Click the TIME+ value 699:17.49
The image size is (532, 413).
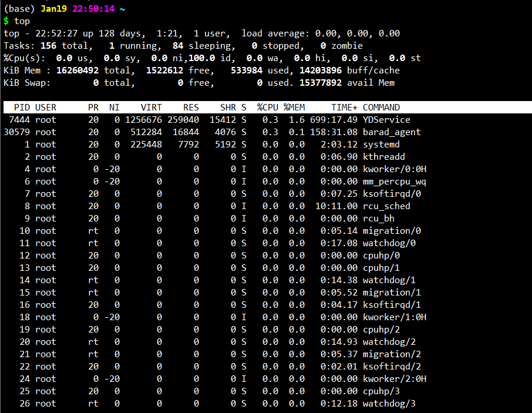334,120
